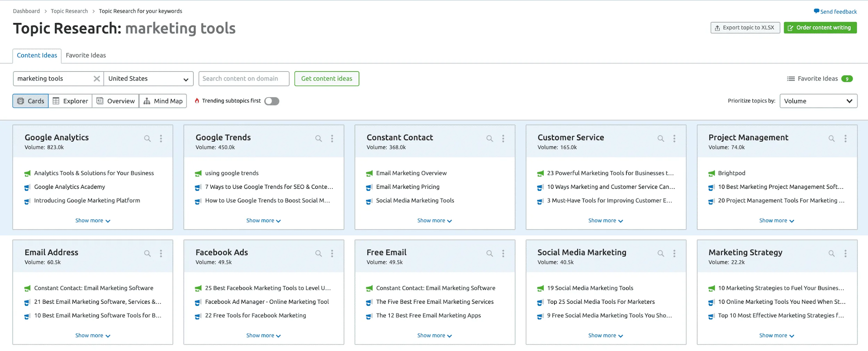Select the Overview view

tap(116, 101)
